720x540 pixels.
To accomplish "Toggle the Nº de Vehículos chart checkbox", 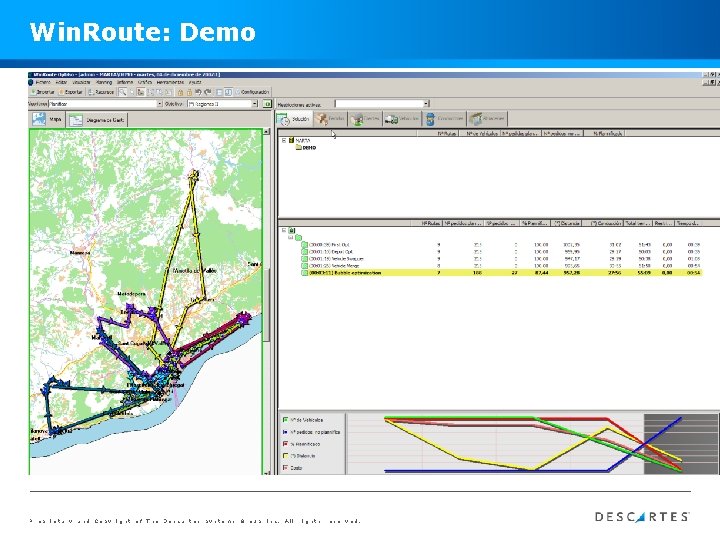I will [x=286, y=420].
